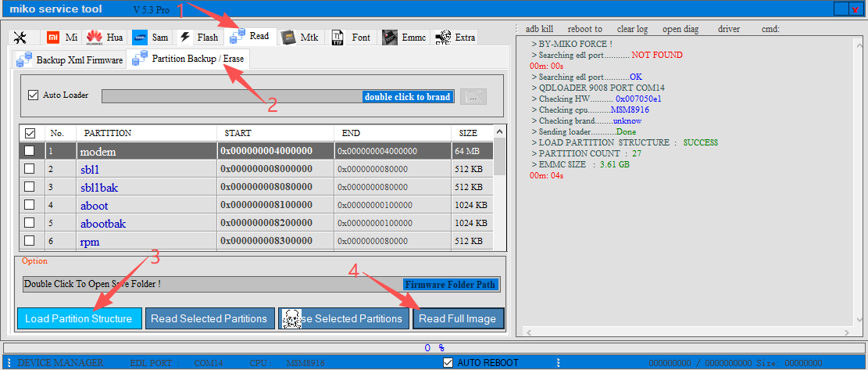Image resolution: width=868 pixels, height=370 pixels.
Task: Click Erase Selected Partitions skull button
Action: click(x=343, y=318)
